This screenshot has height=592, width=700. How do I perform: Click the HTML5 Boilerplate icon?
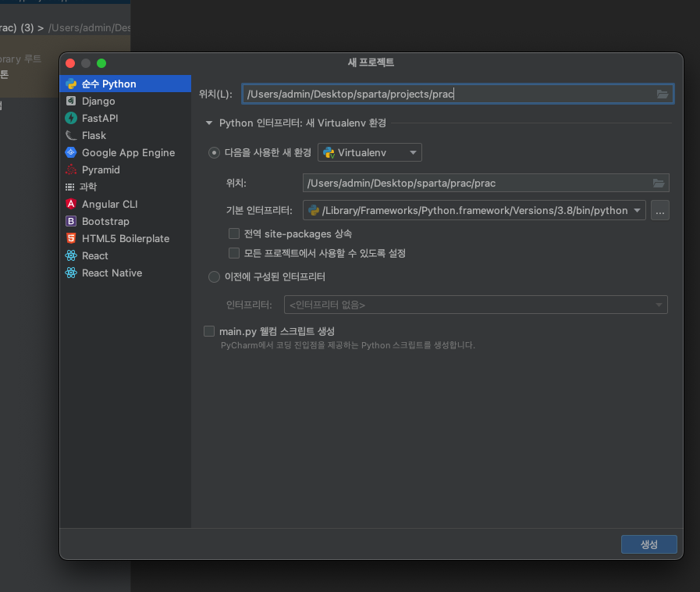tap(71, 238)
